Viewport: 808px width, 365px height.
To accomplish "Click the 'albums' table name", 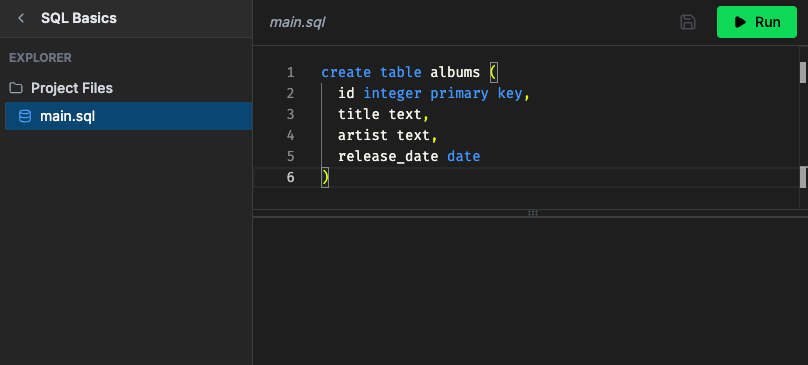I will 455,72.
